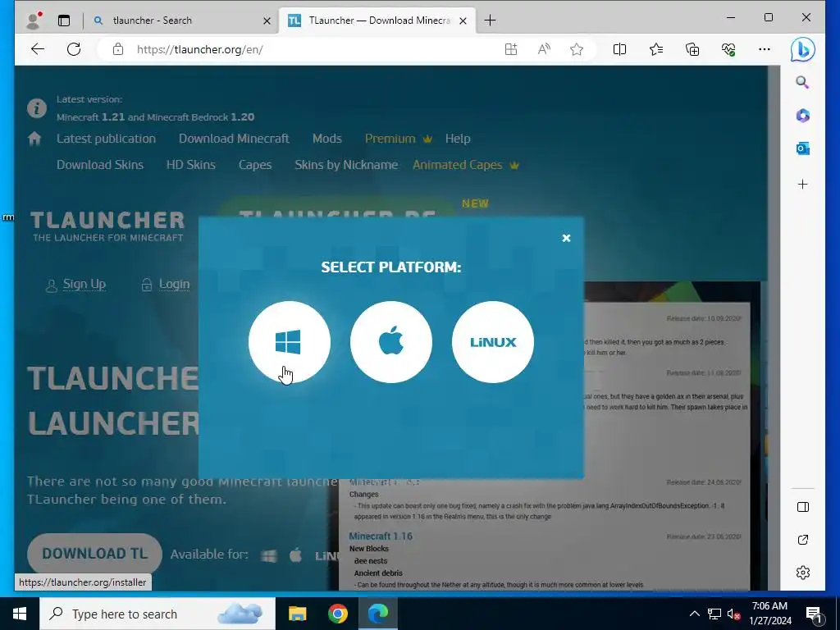Open Browser essentials heart icon

[728, 49]
